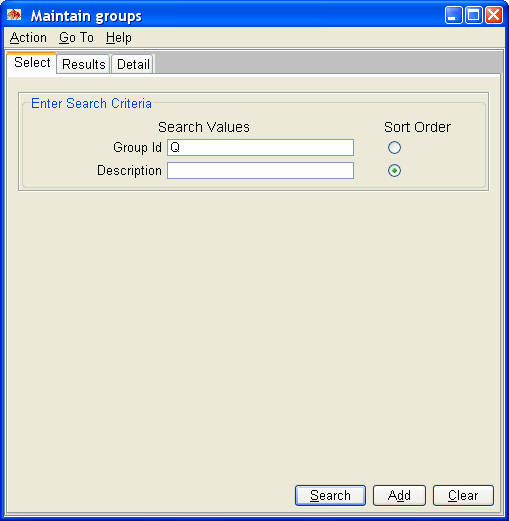Switch to the Select tab
The width and height of the screenshot is (509, 521).
[x=32, y=63]
